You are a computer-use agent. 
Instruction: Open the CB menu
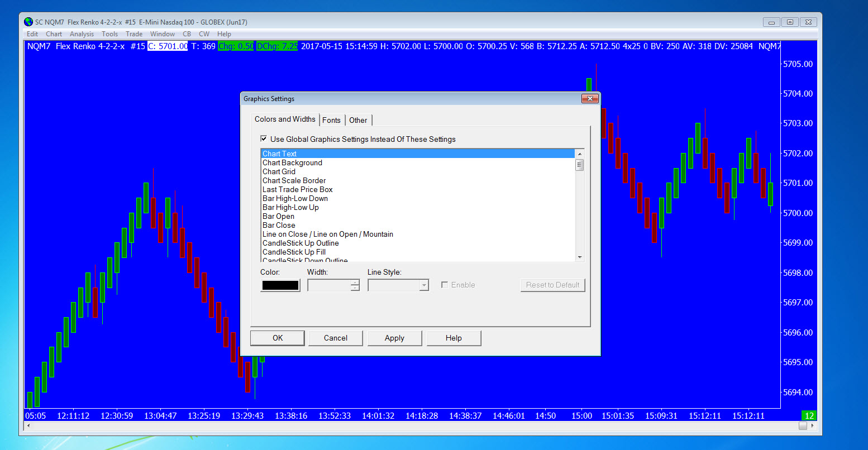tap(187, 34)
